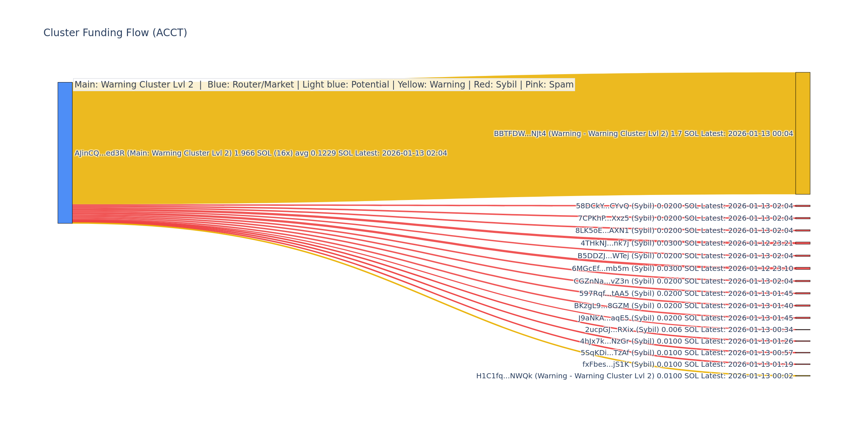The height and width of the screenshot is (434, 868).
Task: Click the 4hJx7k...NzGr Sybil label
Action: pos(686,341)
